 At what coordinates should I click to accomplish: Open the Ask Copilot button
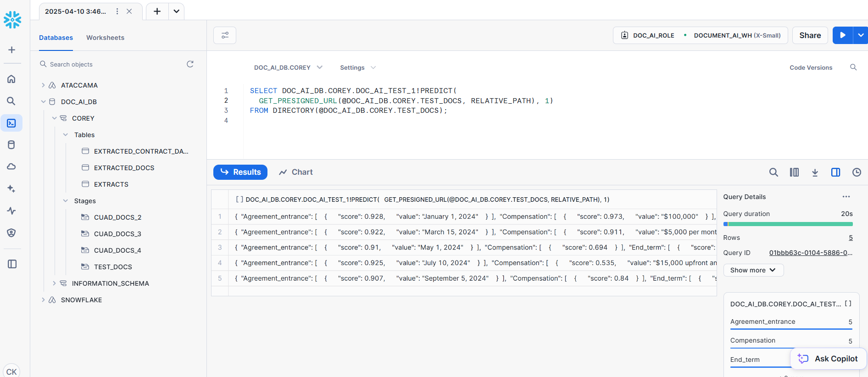(x=829, y=359)
